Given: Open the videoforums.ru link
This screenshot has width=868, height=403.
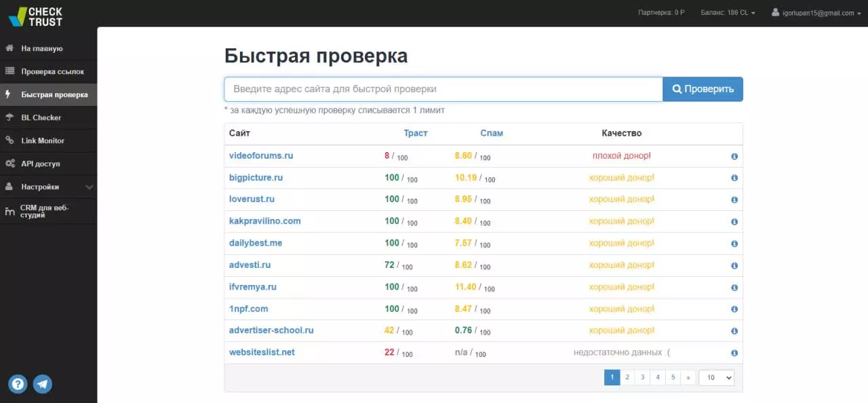Looking at the screenshot, I should point(261,155).
